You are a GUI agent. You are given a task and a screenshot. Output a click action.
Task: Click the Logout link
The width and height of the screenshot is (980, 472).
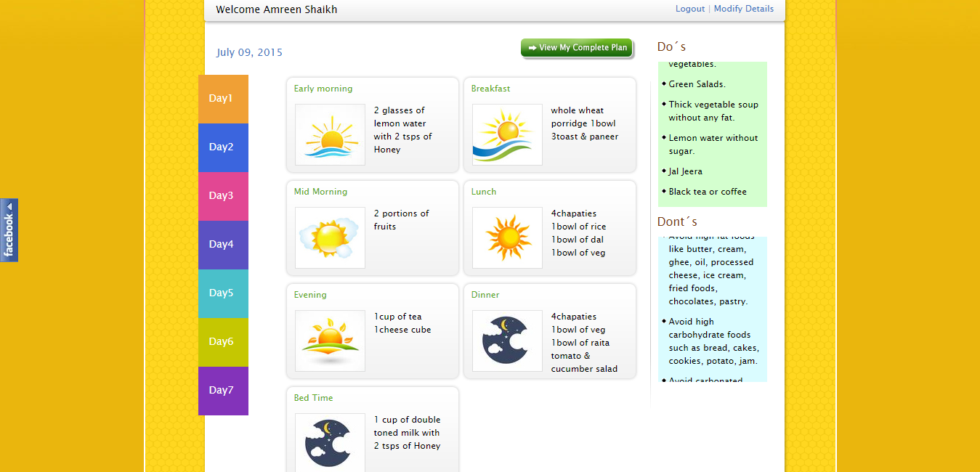click(689, 9)
